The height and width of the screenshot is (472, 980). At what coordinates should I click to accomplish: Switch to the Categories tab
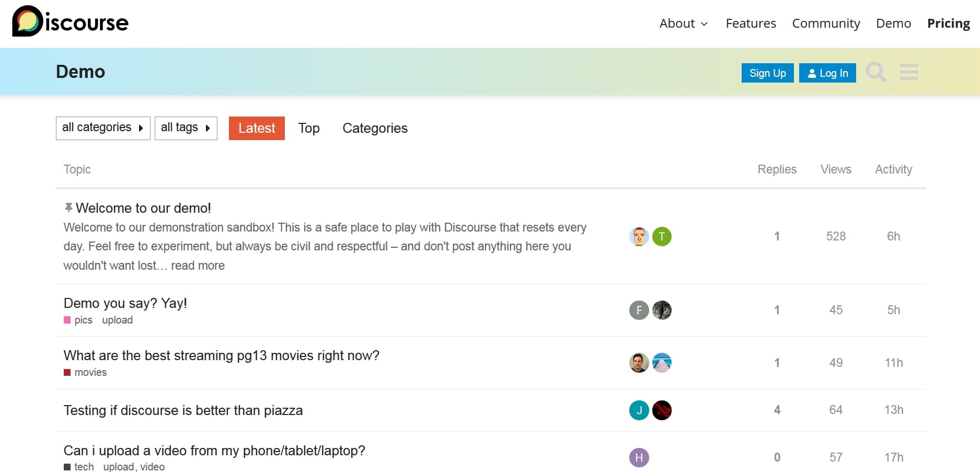[x=375, y=128]
